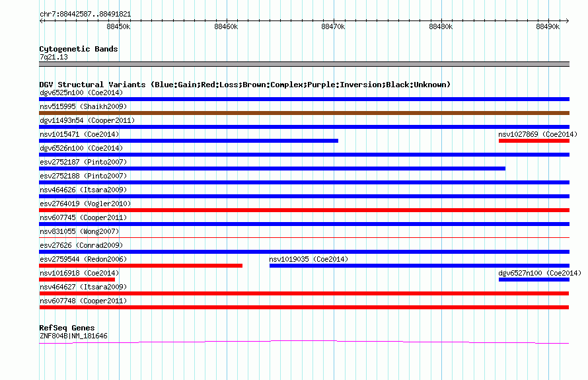The width and height of the screenshot is (588, 380).
Task: Click the esv2752188 (Pinto2007) label
Action: [x=83, y=176]
